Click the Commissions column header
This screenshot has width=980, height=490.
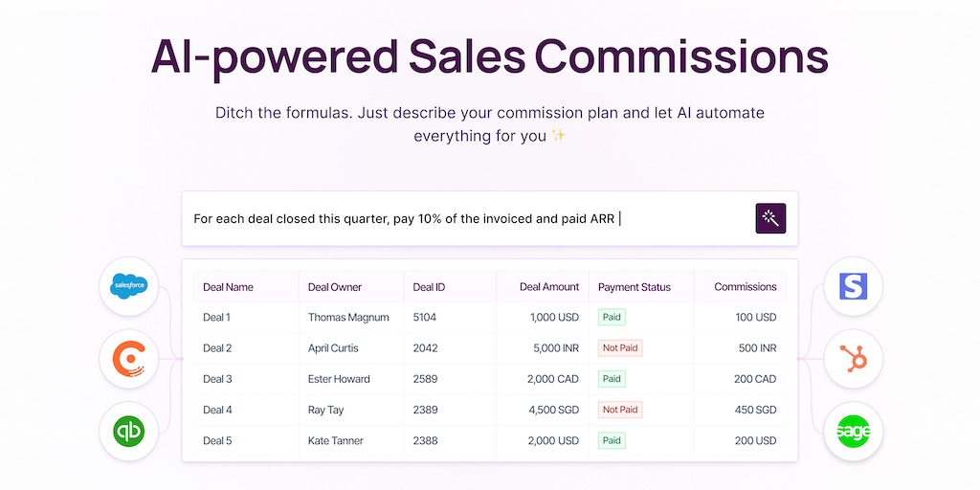click(x=746, y=287)
